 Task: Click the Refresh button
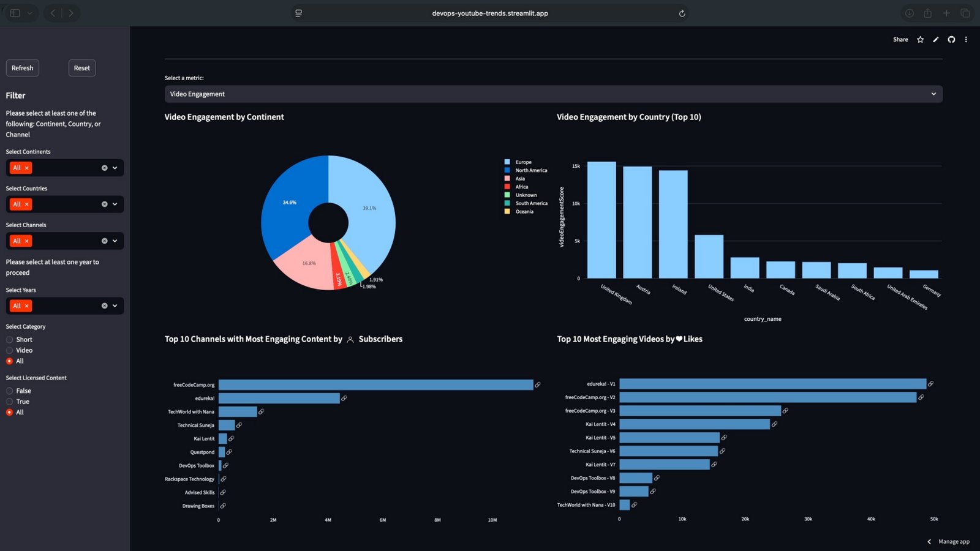(23, 68)
